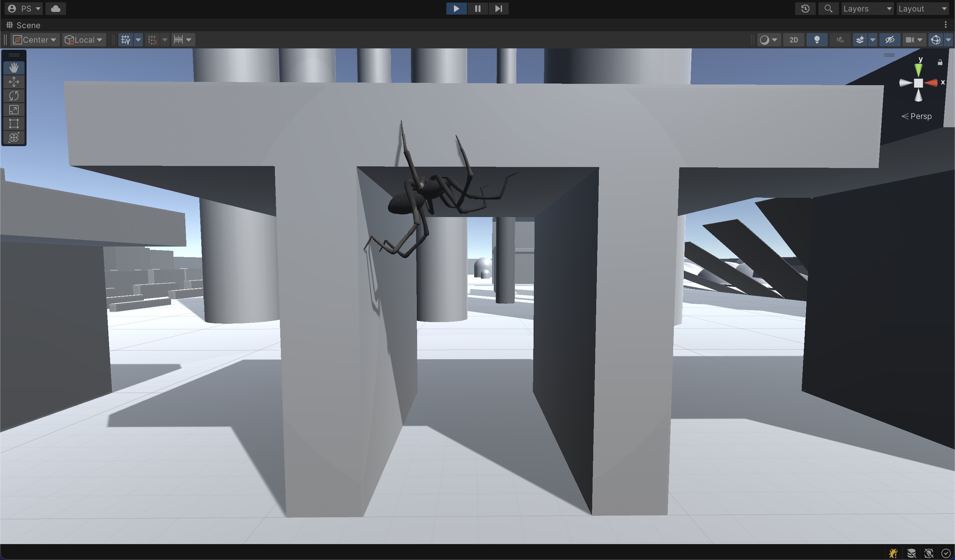Expand scene effects options arrow
Screen dimensions: 955x560
tap(873, 40)
